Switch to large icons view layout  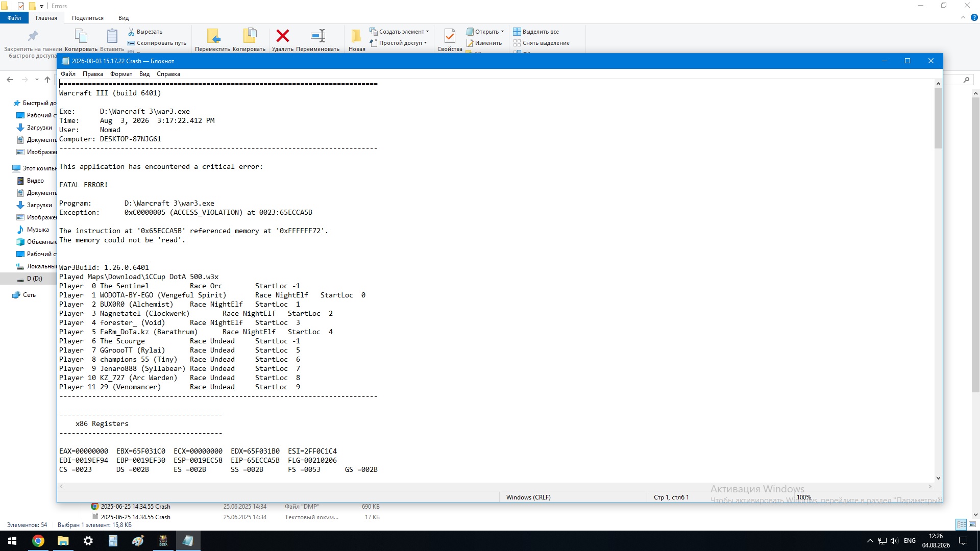tap(972, 524)
